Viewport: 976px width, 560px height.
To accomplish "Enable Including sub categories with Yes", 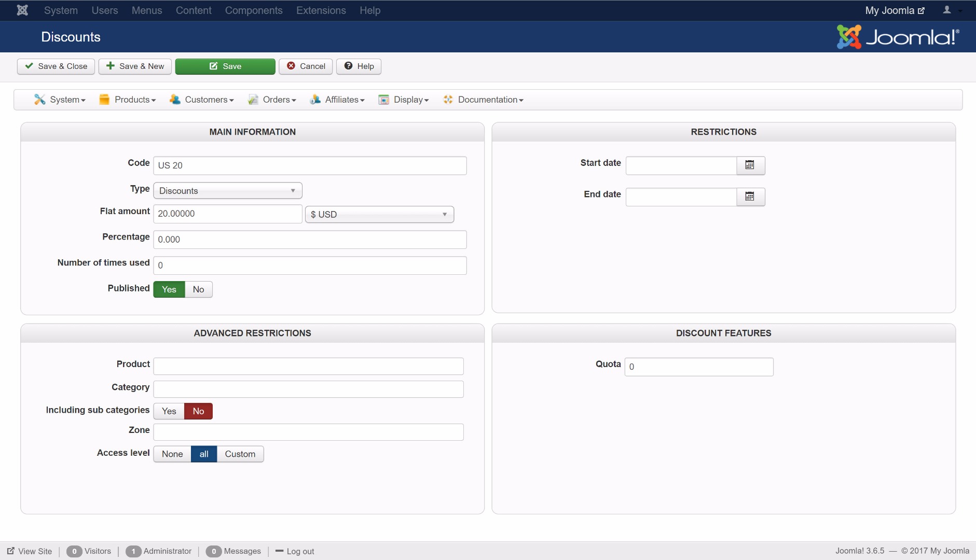I will [x=169, y=411].
